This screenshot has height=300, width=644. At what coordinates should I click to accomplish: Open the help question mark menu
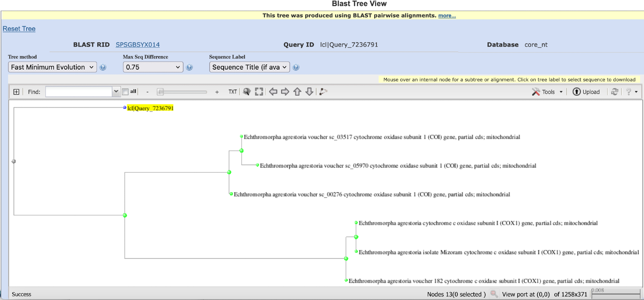click(x=631, y=92)
